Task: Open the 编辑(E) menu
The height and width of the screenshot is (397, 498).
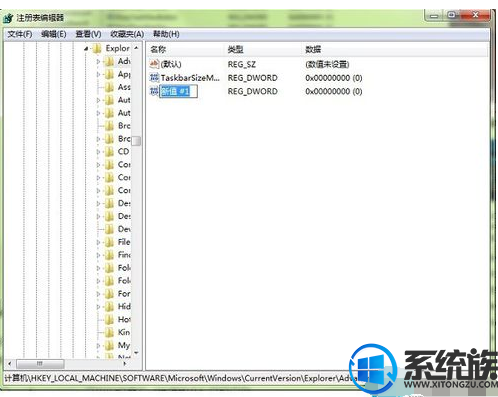Action: (x=54, y=34)
